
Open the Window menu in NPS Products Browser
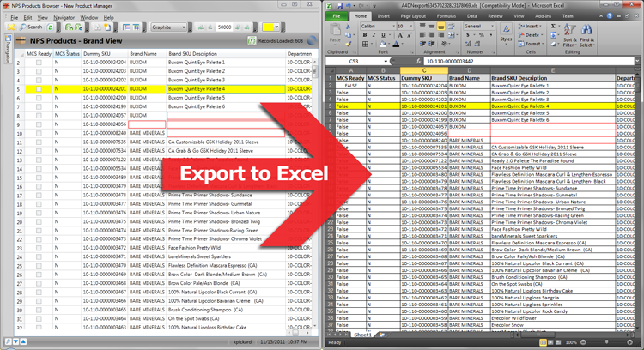pos(88,18)
